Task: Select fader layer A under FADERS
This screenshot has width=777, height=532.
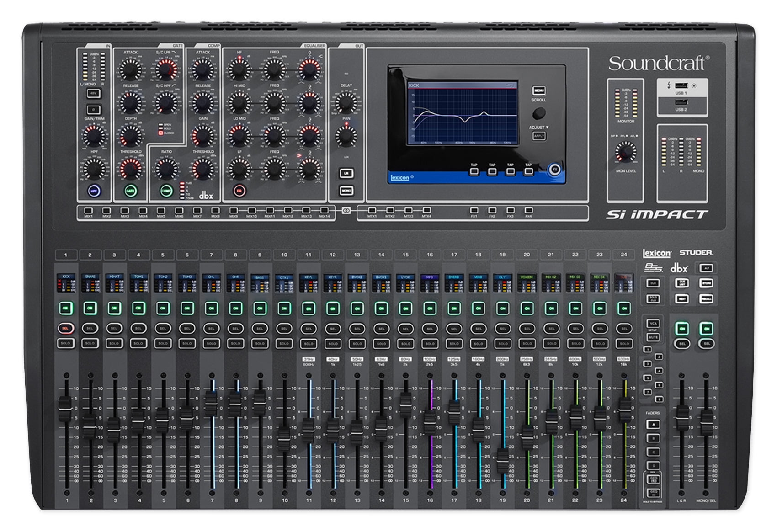Action: click(x=654, y=424)
